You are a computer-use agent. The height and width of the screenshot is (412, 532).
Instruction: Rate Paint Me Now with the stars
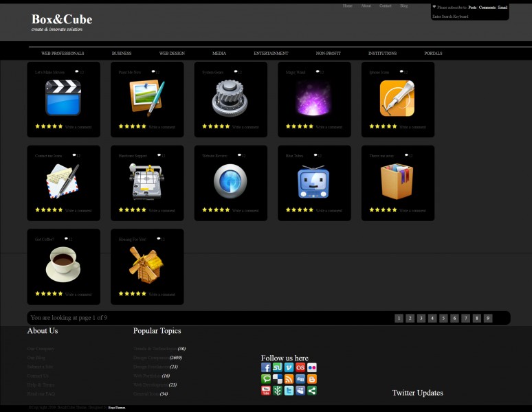pyautogui.click(x=133, y=126)
